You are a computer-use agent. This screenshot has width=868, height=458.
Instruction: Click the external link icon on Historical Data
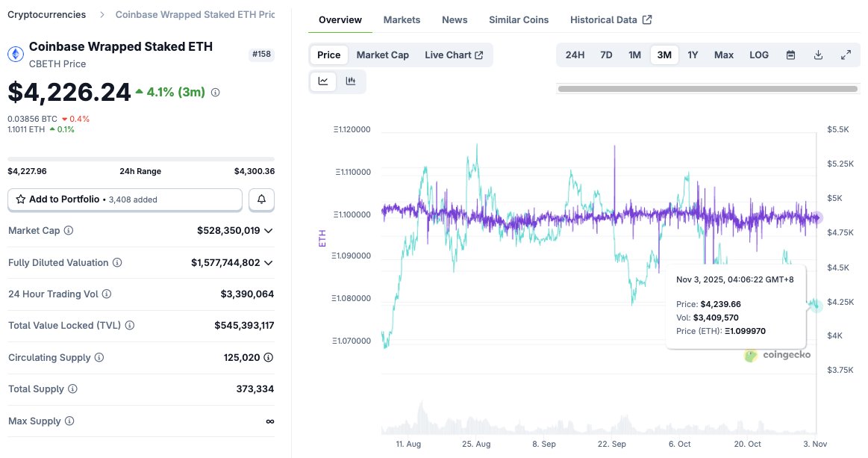coord(647,19)
